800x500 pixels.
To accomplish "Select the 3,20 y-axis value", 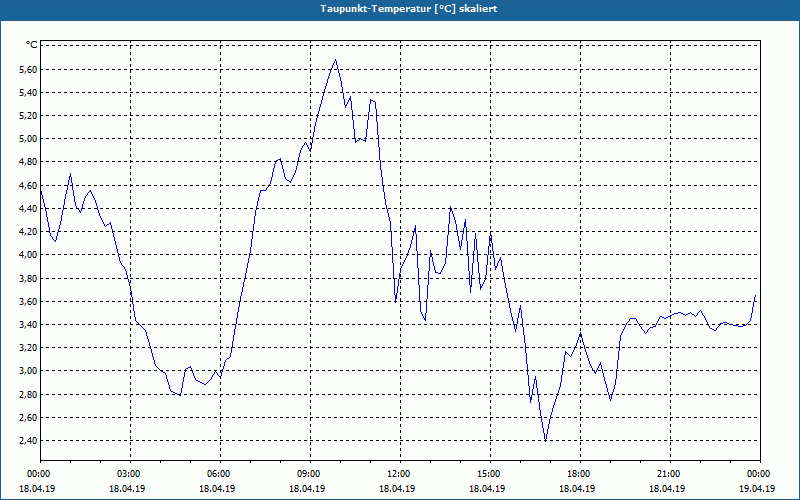I will [x=27, y=348].
